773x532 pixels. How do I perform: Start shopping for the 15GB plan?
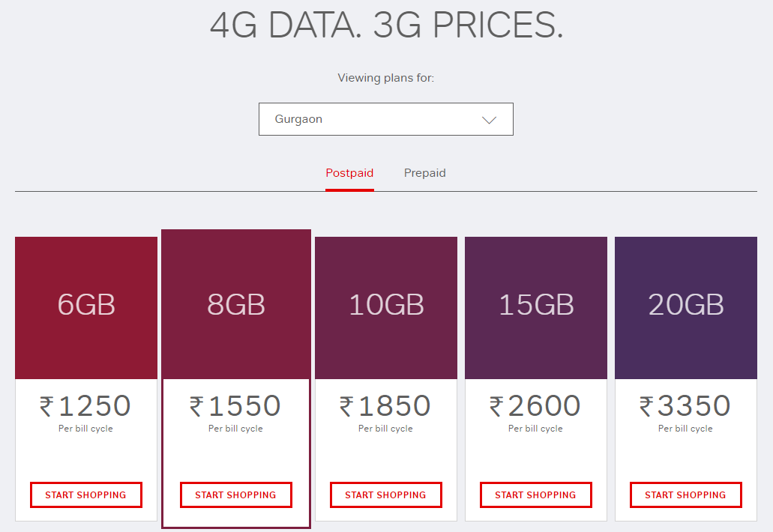536,495
